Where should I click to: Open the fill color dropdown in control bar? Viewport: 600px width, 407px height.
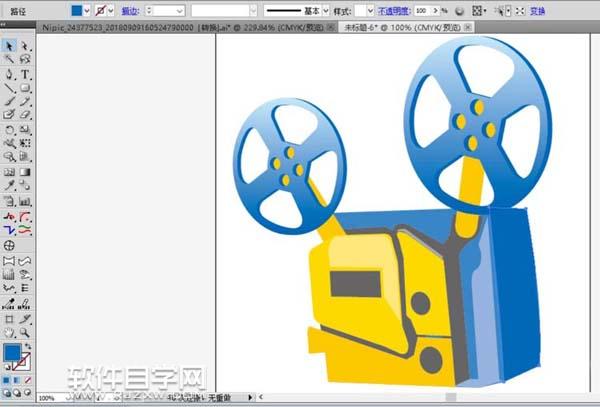87,9
